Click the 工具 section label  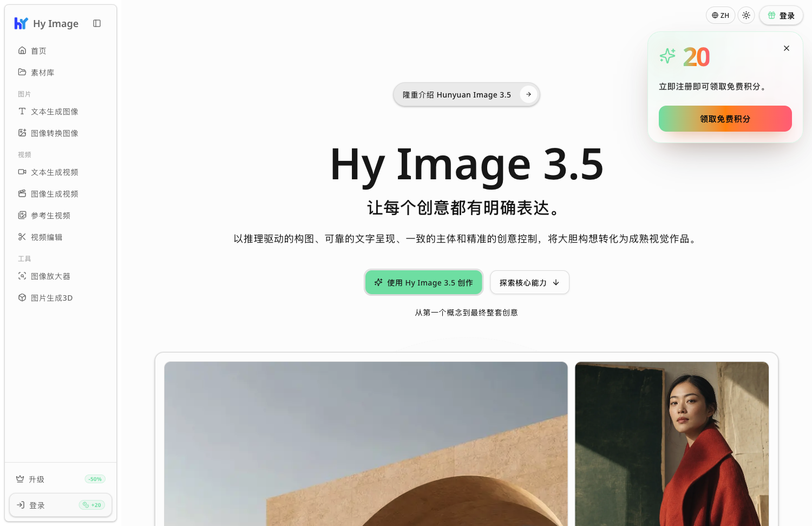coord(24,259)
